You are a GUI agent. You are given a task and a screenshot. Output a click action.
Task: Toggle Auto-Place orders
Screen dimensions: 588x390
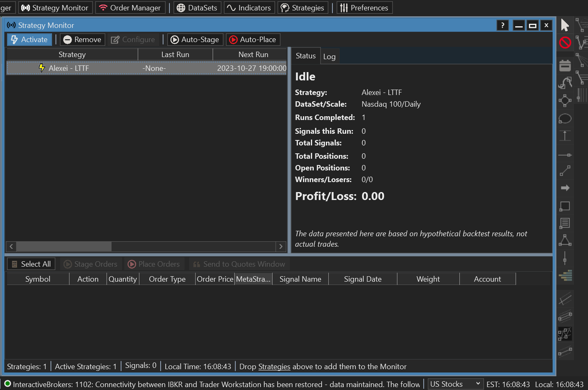(x=253, y=40)
